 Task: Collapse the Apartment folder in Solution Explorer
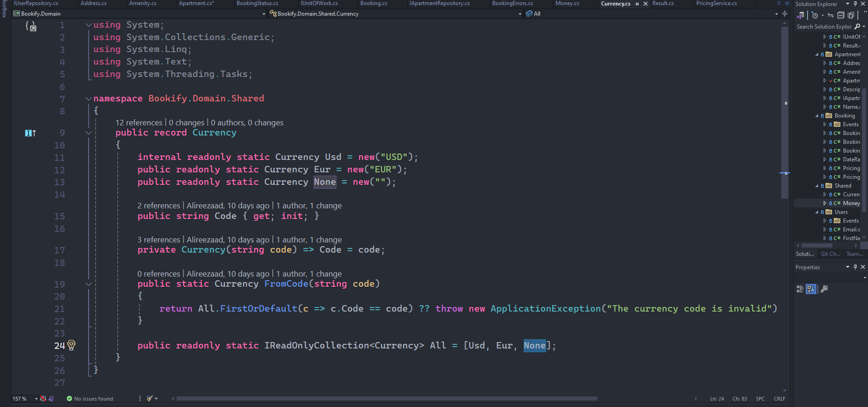(x=817, y=54)
